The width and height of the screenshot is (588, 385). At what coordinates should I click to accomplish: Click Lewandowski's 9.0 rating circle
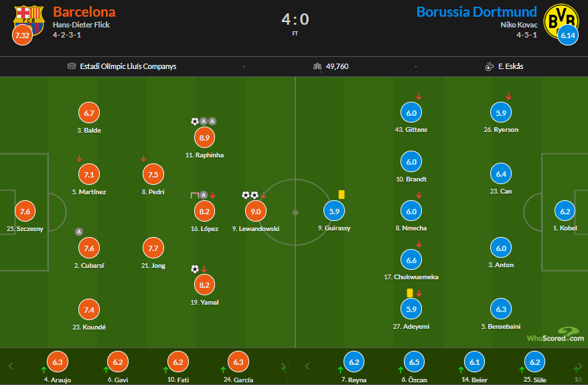256,212
